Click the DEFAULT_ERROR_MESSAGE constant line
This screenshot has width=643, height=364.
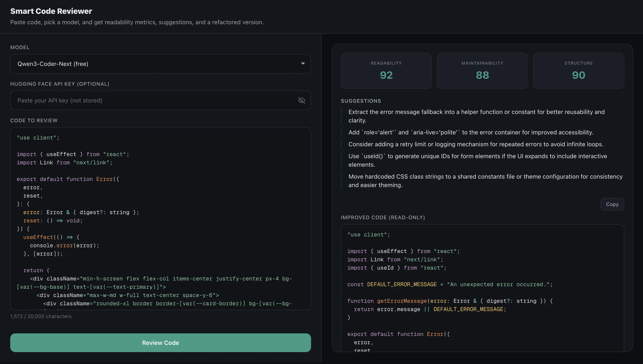point(450,284)
